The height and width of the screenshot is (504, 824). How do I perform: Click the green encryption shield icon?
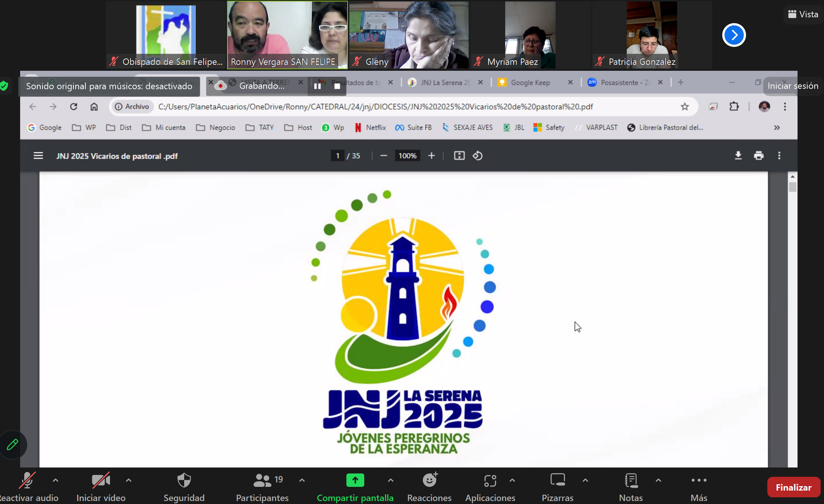tap(4, 86)
